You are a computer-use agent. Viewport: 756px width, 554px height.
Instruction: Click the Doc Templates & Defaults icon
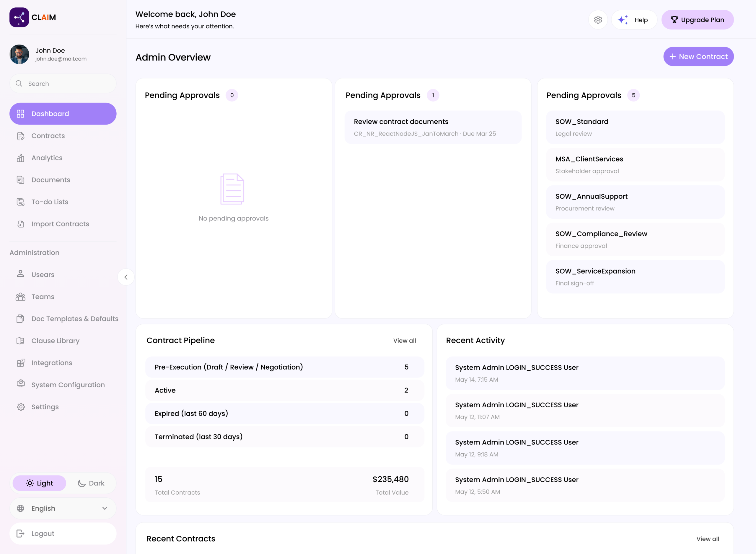(x=20, y=318)
